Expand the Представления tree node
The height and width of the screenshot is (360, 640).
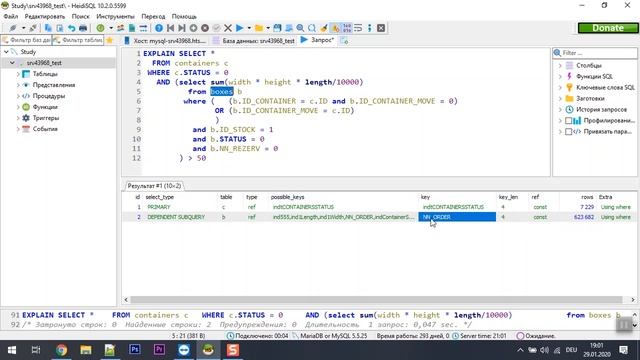18,85
